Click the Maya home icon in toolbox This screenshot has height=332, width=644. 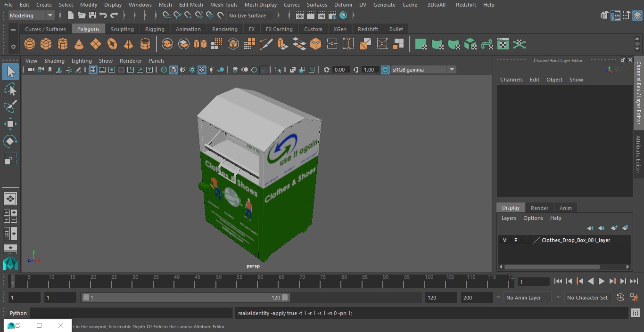click(10, 263)
